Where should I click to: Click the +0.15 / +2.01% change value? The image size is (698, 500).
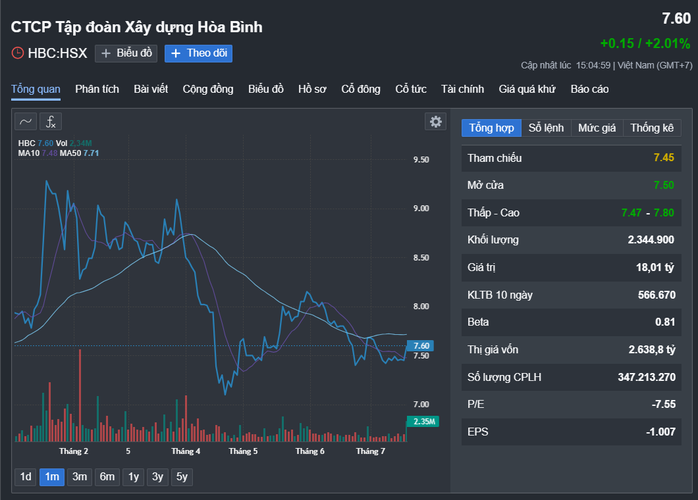(645, 43)
